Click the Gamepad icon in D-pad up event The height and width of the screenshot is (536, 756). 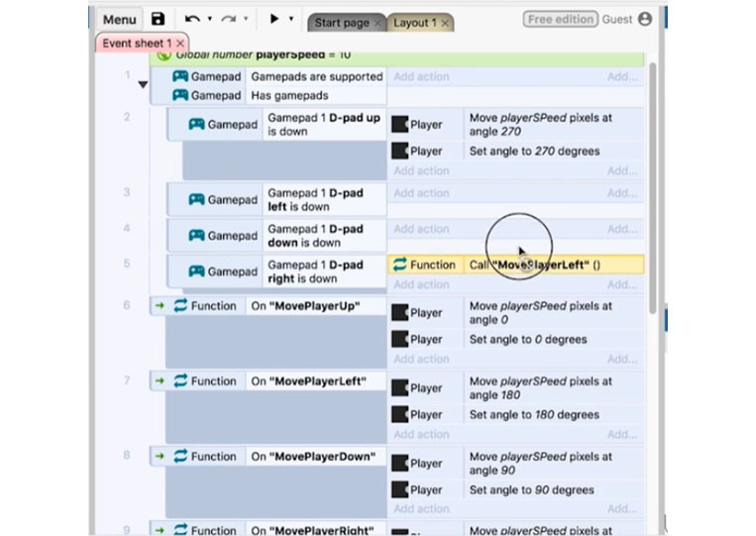click(196, 124)
